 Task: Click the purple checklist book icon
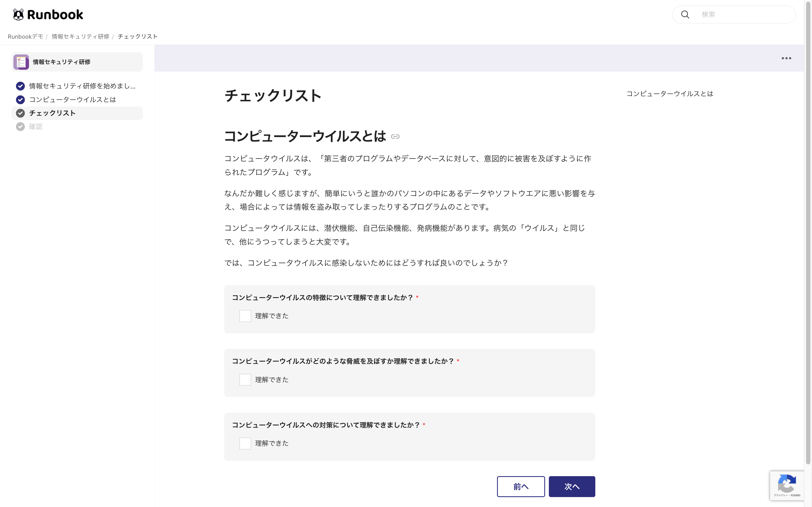click(x=21, y=62)
